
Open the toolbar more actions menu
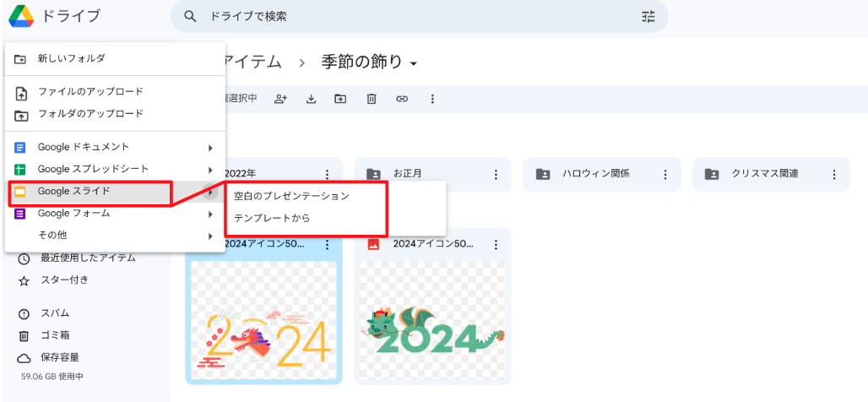pyautogui.click(x=433, y=99)
